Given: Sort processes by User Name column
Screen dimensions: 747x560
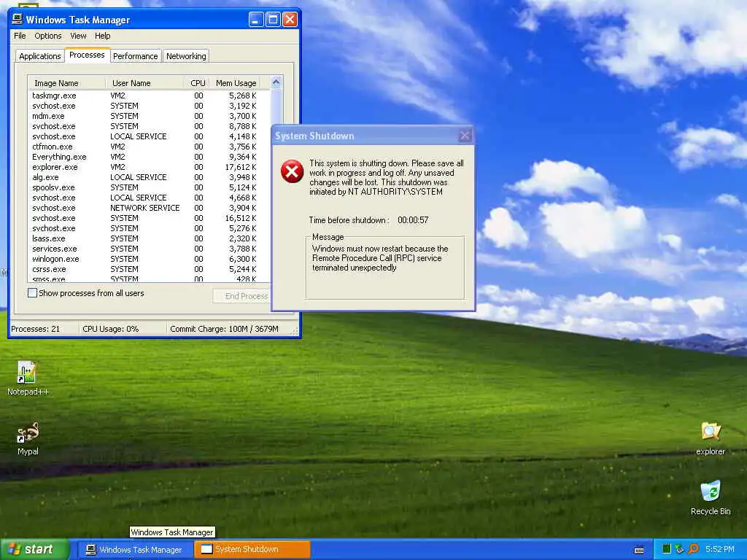Looking at the screenshot, I should (x=144, y=83).
